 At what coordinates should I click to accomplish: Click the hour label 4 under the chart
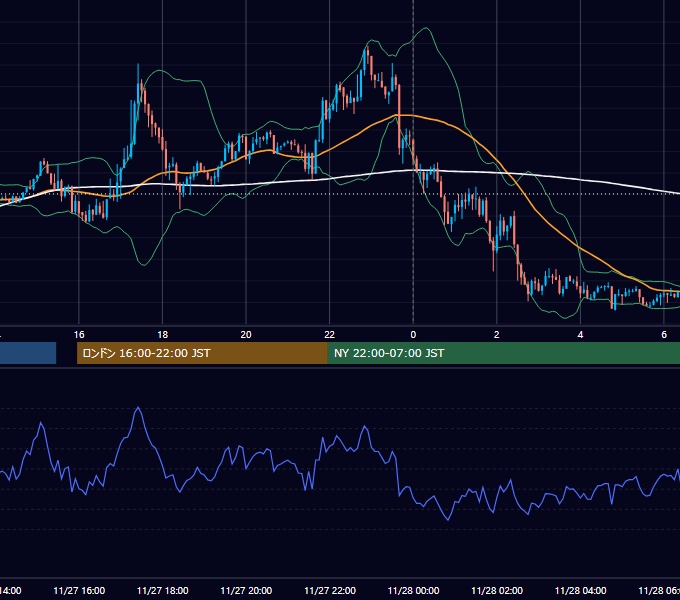(x=580, y=335)
